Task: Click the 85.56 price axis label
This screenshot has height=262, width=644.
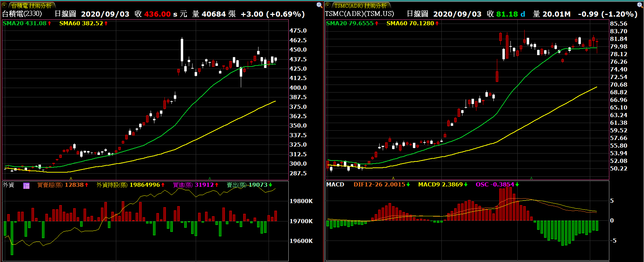Action: (x=619, y=24)
